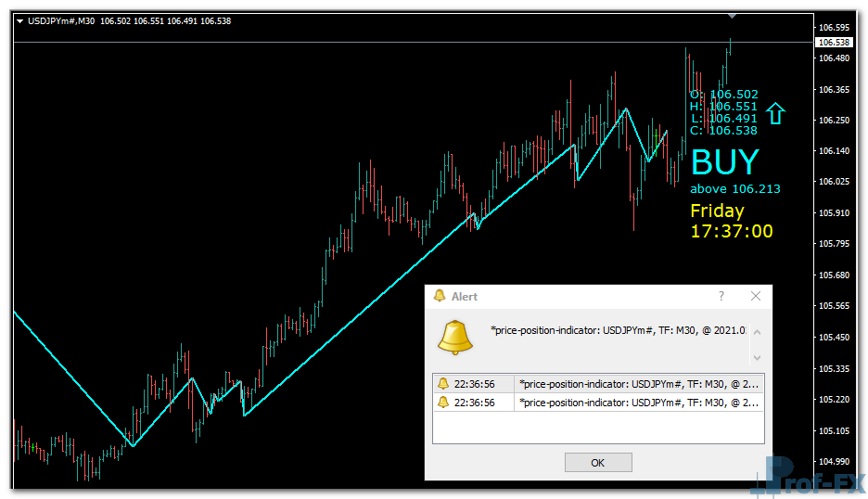This screenshot has height=499, width=868.
Task: Click bell icon in first alert list row
Action: click(443, 383)
